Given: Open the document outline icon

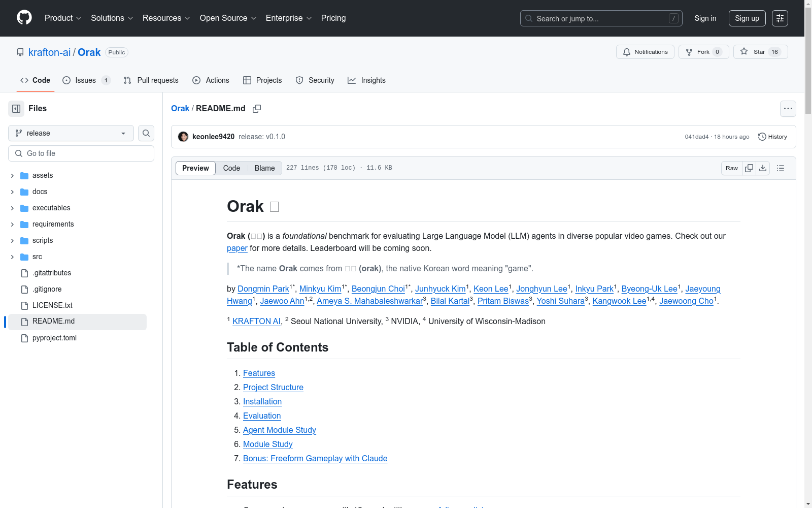Looking at the screenshot, I should click(781, 168).
